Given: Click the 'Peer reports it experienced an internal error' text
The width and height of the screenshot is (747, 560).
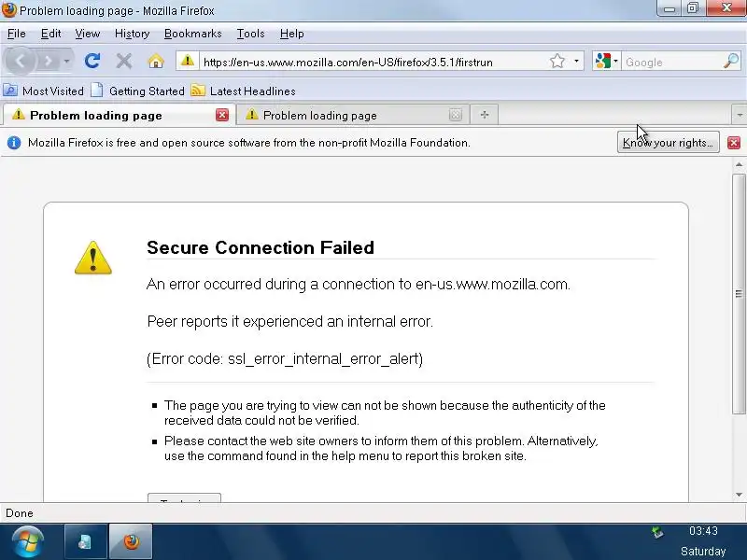Looking at the screenshot, I should (x=289, y=321).
